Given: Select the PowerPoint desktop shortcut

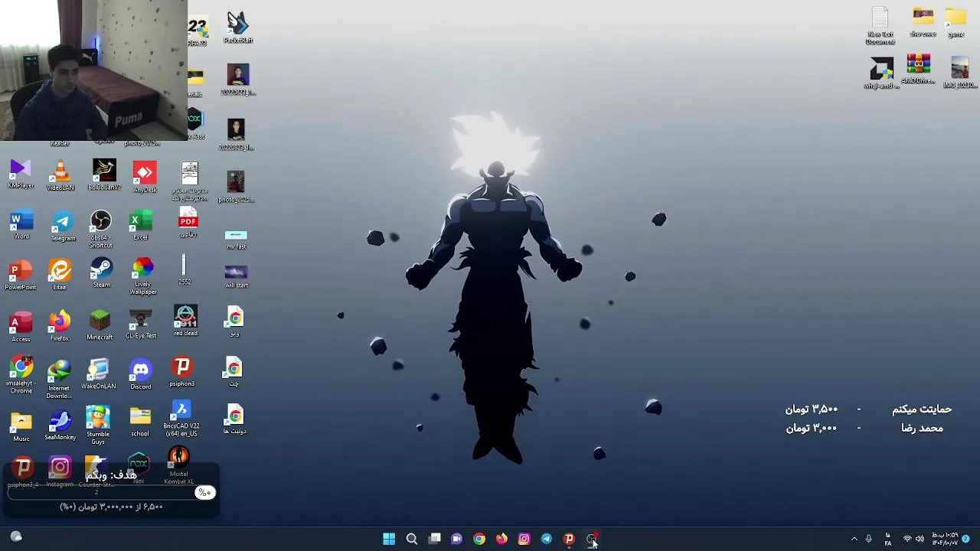Looking at the screenshot, I should tap(21, 275).
